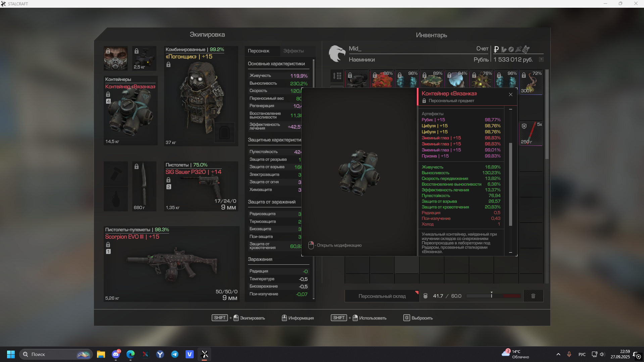
Task: Click the ticket currency icon
Action: click(x=526, y=49)
